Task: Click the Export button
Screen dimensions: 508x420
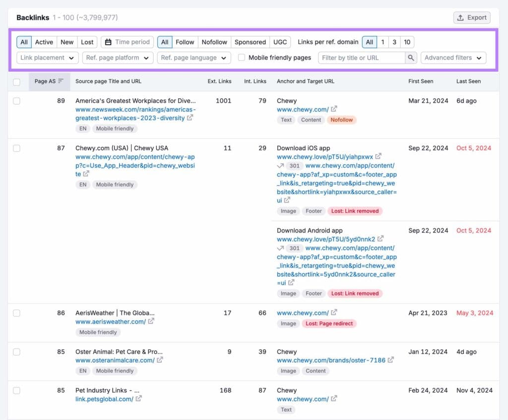Action: (471, 17)
